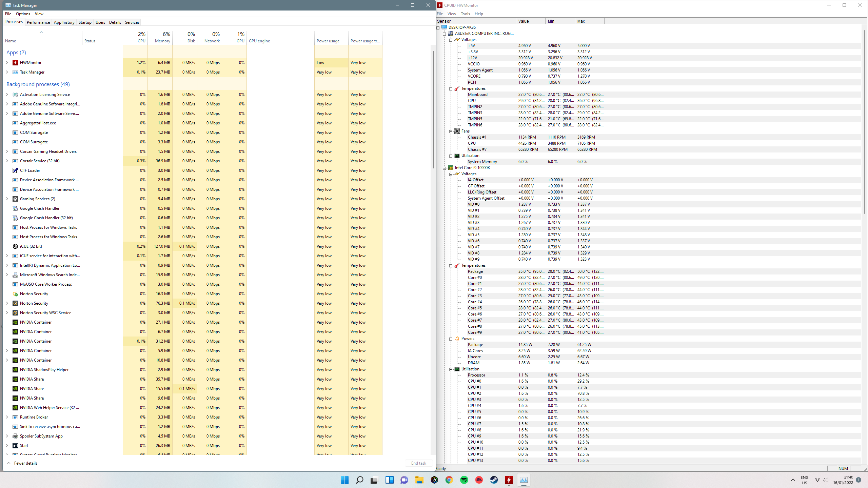Open HWMonitor Tools menu

[465, 14]
